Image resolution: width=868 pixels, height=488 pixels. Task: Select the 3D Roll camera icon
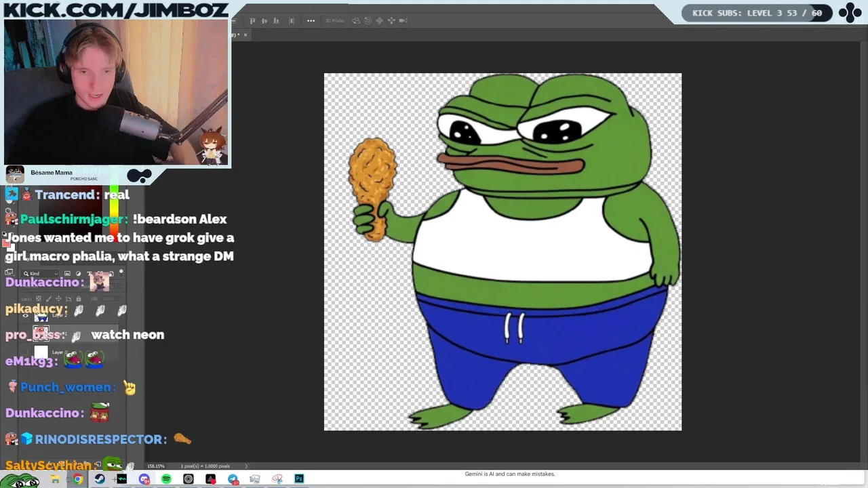(368, 20)
